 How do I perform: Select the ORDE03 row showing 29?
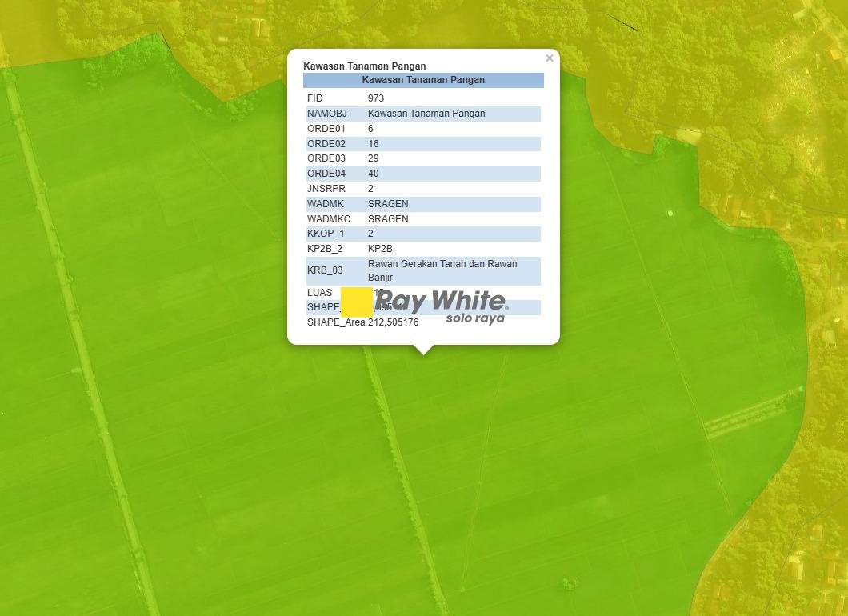tap(423, 158)
